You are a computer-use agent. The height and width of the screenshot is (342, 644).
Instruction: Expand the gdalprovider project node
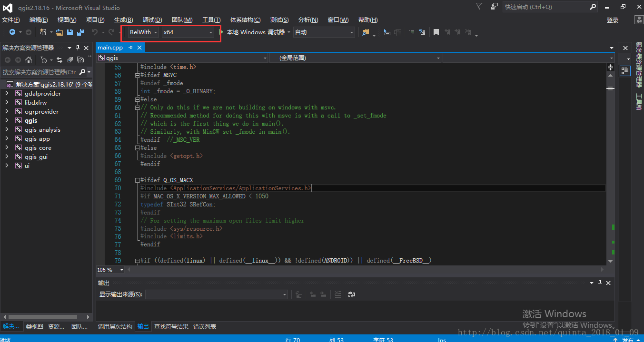7,93
